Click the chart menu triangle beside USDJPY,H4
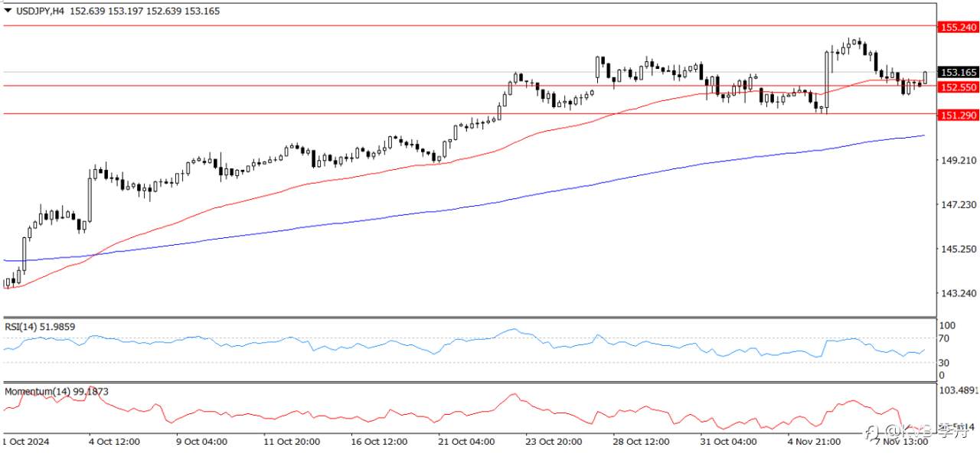 [8, 11]
